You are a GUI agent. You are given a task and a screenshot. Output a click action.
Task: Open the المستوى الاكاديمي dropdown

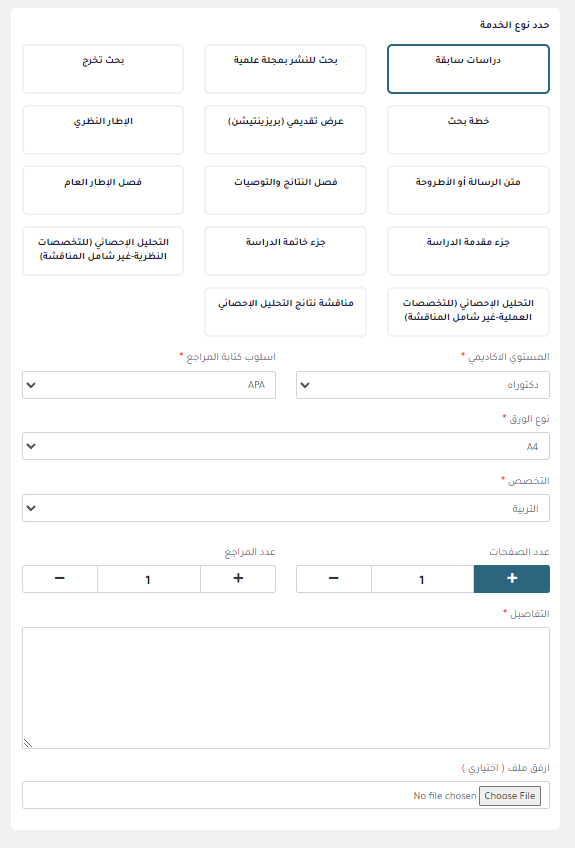(423, 385)
